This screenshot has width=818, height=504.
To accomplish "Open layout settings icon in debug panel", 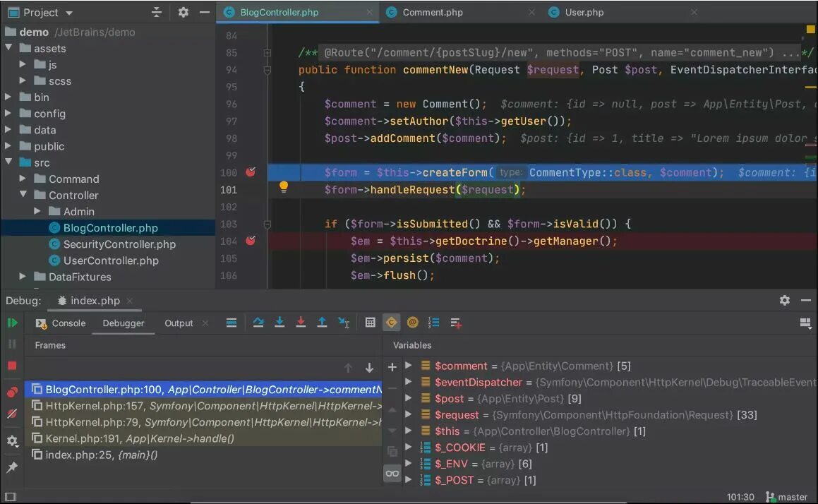I will coord(805,323).
